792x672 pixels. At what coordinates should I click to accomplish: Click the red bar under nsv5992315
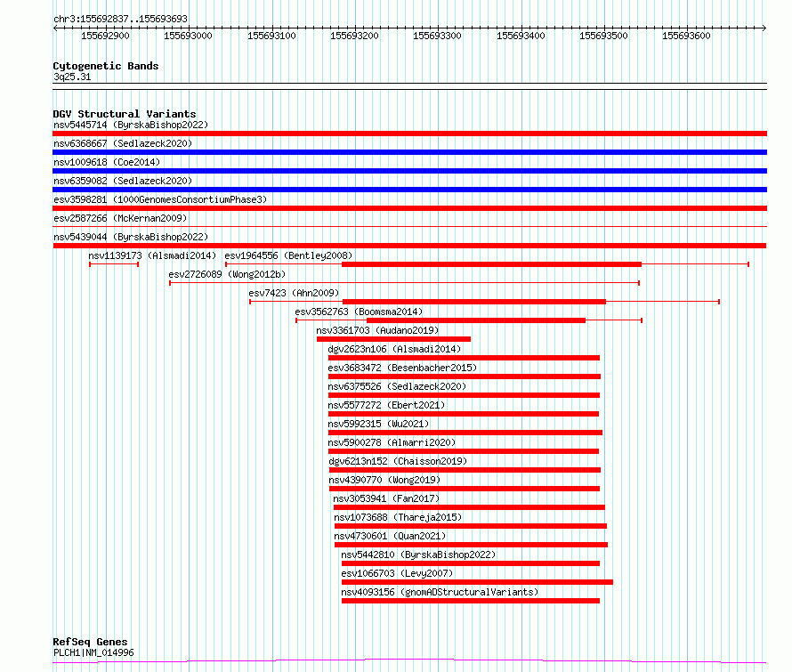coord(465,433)
